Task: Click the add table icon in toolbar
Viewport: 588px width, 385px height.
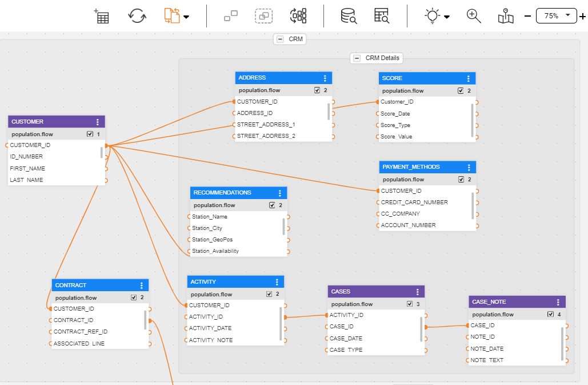Action: (x=102, y=16)
